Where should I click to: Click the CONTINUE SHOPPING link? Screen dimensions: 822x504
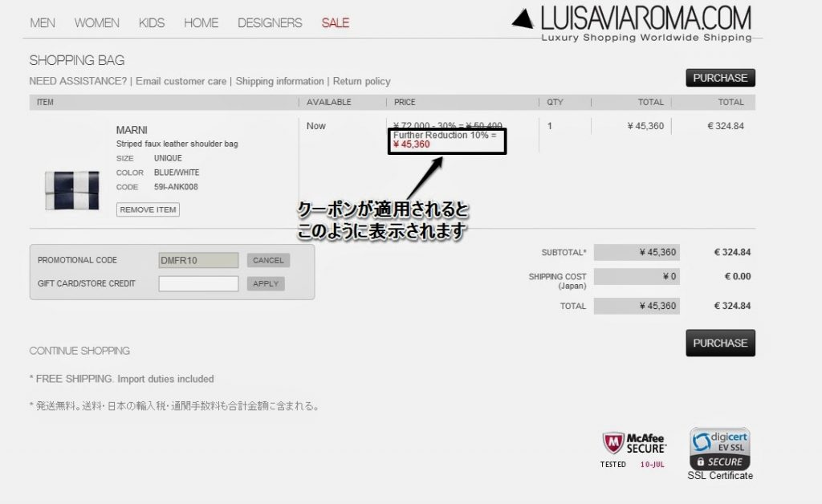click(79, 351)
